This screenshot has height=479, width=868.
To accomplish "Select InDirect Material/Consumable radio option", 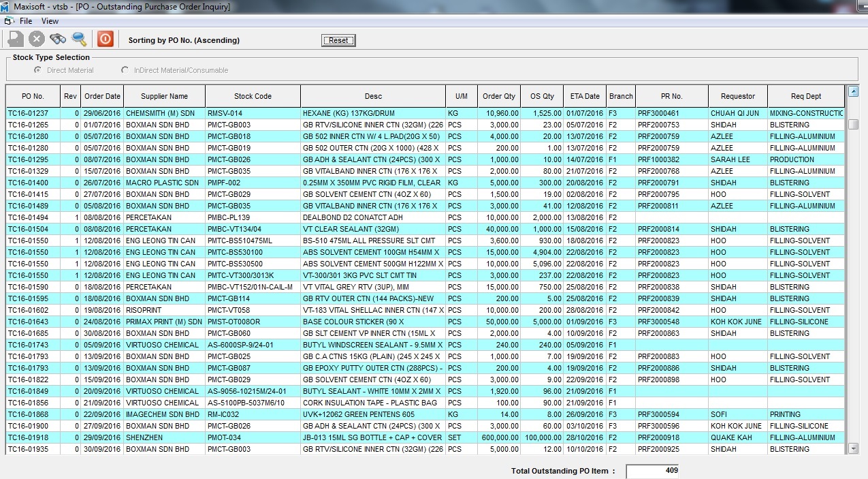I will click(x=125, y=70).
